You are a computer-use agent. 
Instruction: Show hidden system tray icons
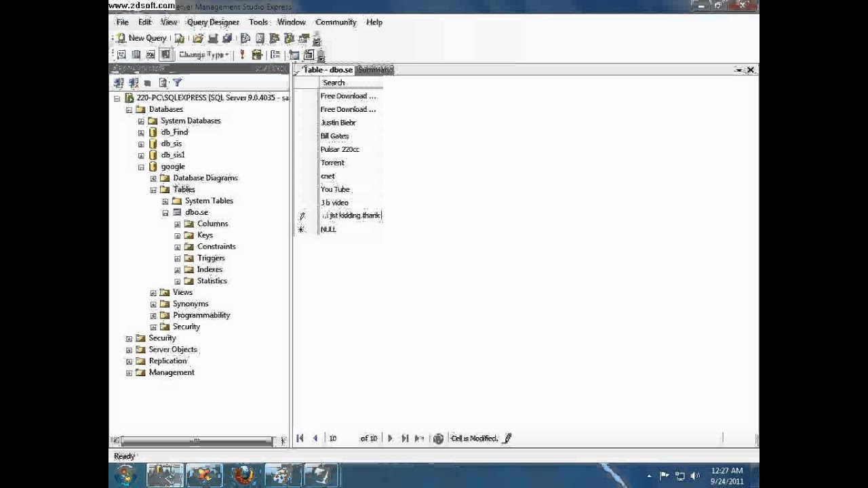[x=649, y=476]
